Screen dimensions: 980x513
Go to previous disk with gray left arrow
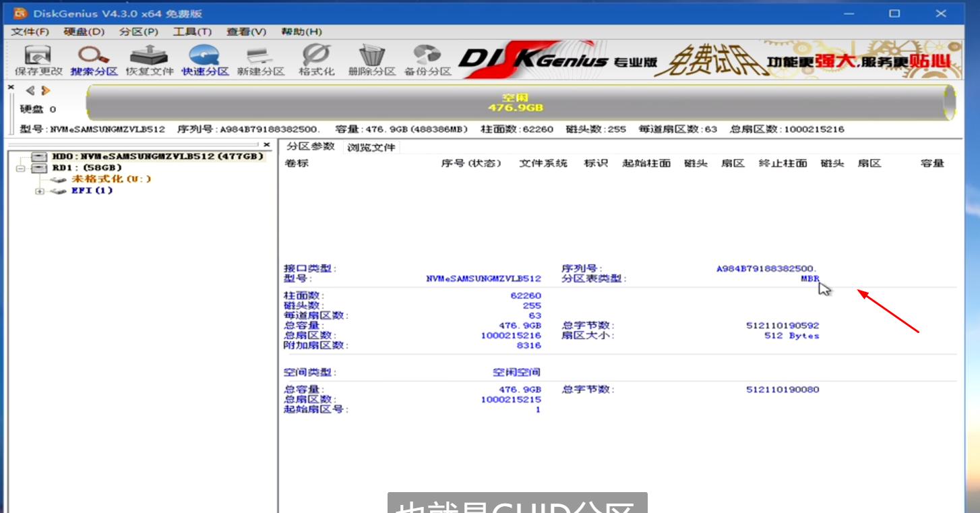click(x=30, y=91)
